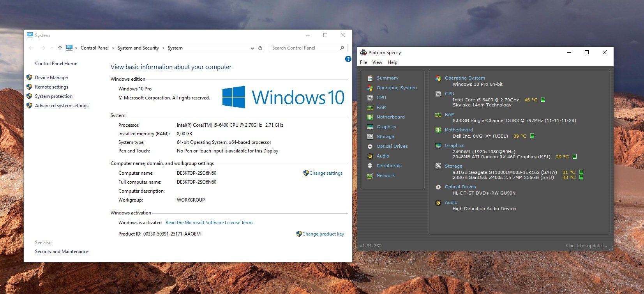
Task: Click the System and Security breadcrumb
Action: (138, 48)
